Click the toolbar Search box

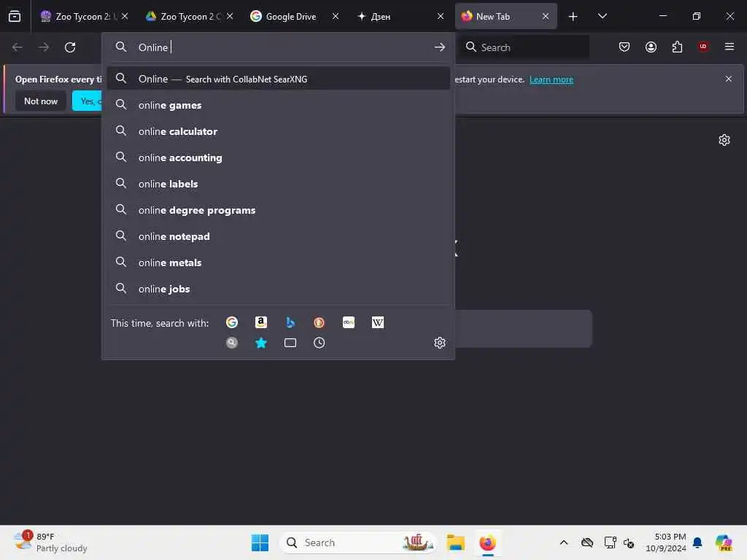point(524,47)
